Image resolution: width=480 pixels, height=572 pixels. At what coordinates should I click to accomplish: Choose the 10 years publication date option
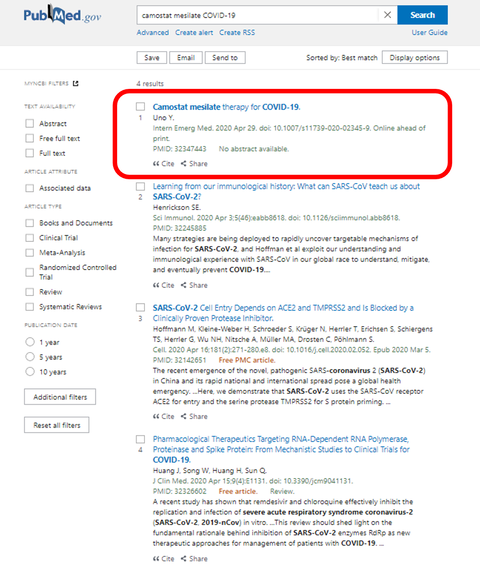[30, 372]
